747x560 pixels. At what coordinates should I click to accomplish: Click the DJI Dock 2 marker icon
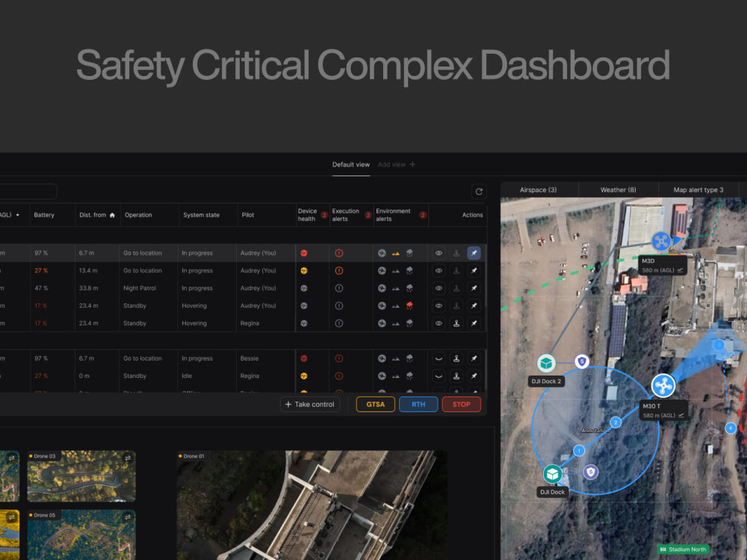click(547, 364)
